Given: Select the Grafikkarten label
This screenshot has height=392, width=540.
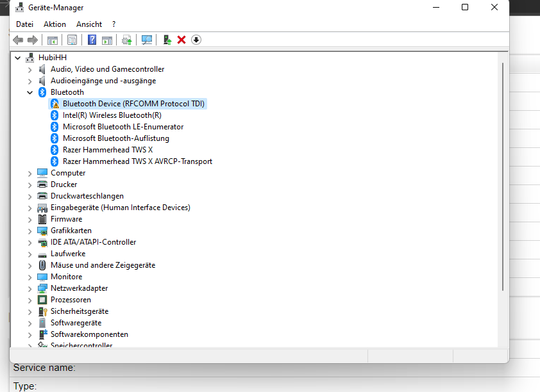Looking at the screenshot, I should point(71,231).
